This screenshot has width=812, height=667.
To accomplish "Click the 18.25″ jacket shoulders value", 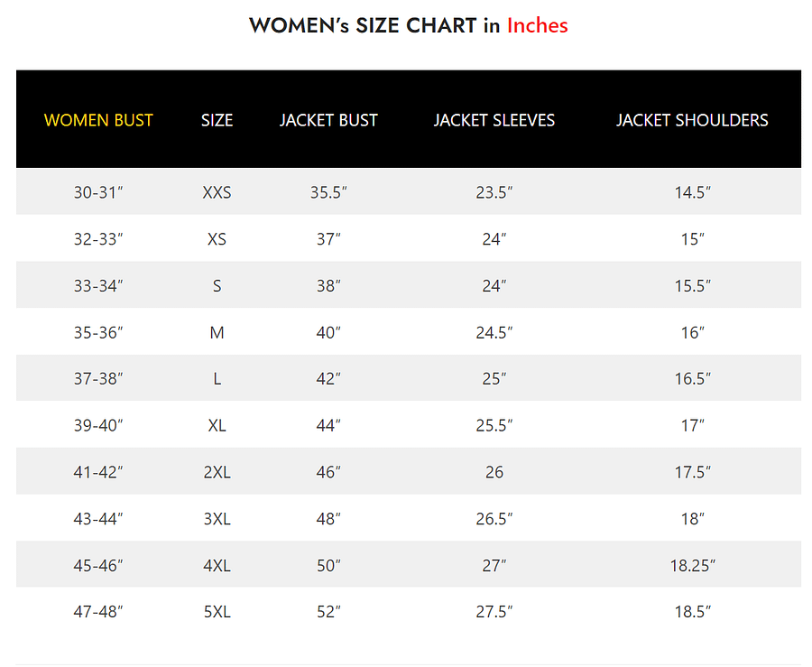I will pyautogui.click(x=692, y=566).
